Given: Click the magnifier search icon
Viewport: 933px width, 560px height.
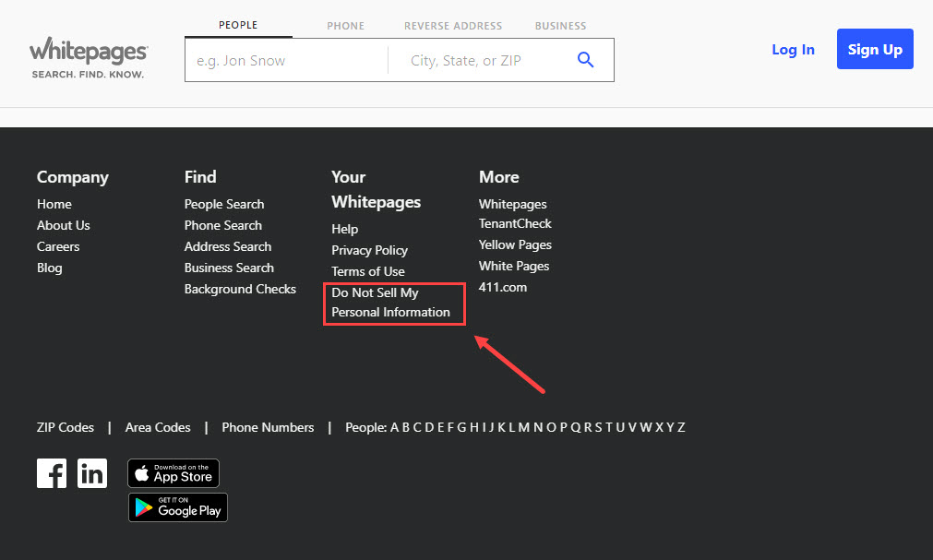Looking at the screenshot, I should [585, 60].
